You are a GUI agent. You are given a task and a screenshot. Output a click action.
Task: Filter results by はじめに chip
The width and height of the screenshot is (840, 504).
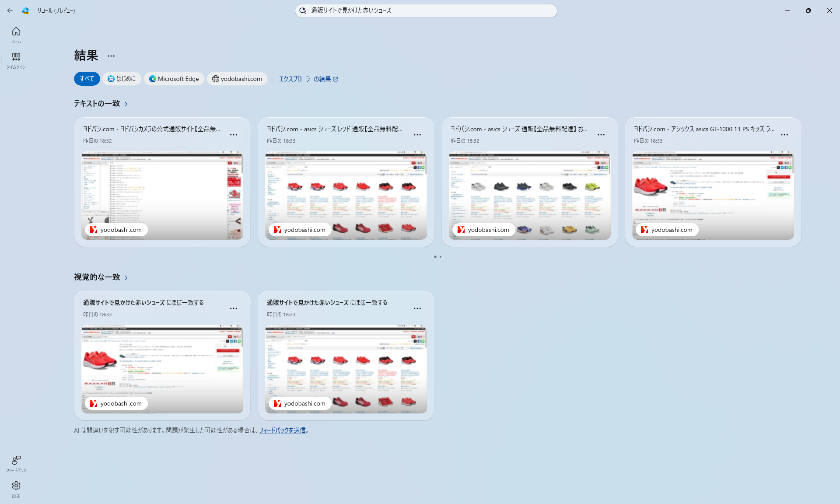[122, 79]
